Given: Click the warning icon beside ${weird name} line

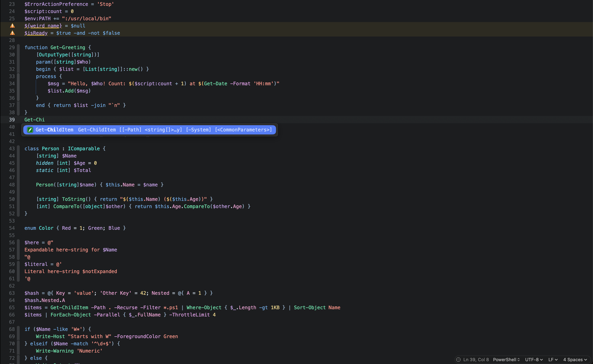Looking at the screenshot, I should coord(12,26).
